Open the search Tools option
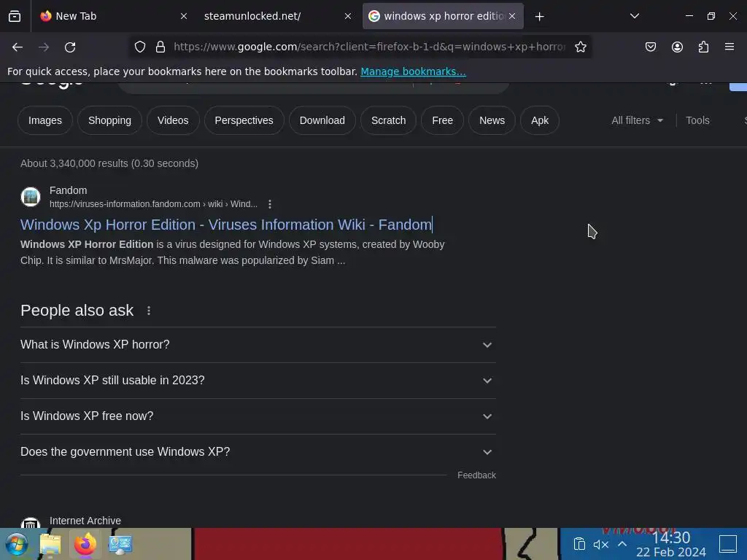This screenshot has width=747, height=560. (697, 120)
